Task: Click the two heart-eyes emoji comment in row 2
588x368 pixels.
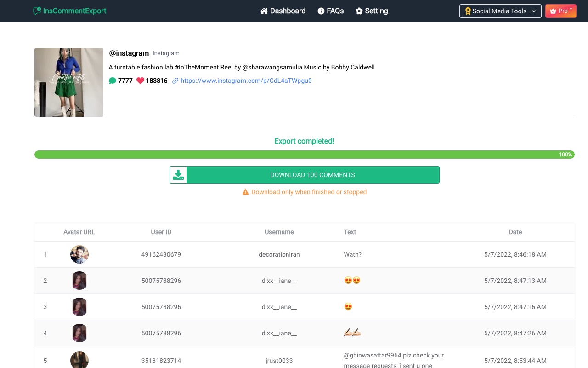Action: pos(352,281)
